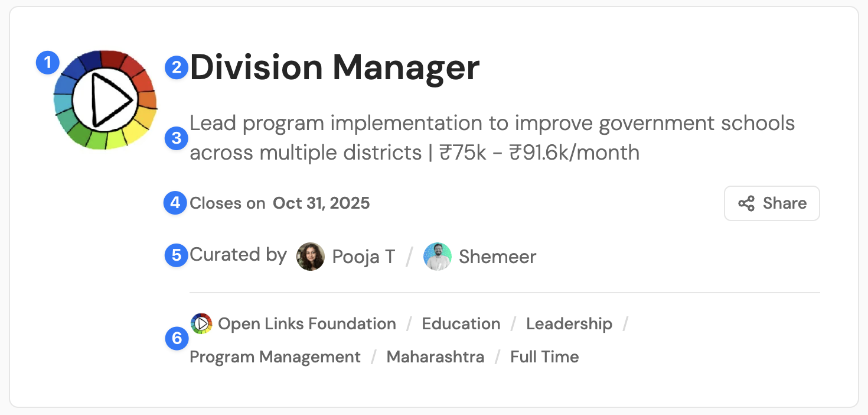Viewport: 868px width, 415px height.
Task: Click the blue number 3 badge
Action: coord(176,139)
